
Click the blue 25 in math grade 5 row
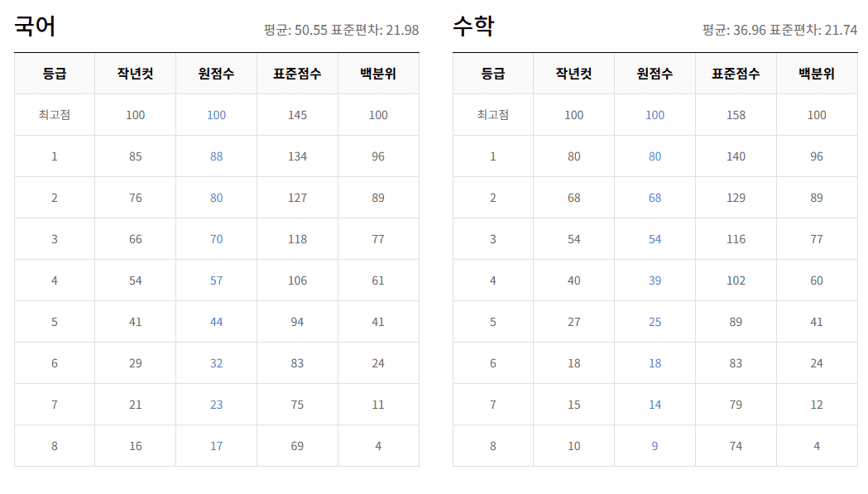point(655,321)
